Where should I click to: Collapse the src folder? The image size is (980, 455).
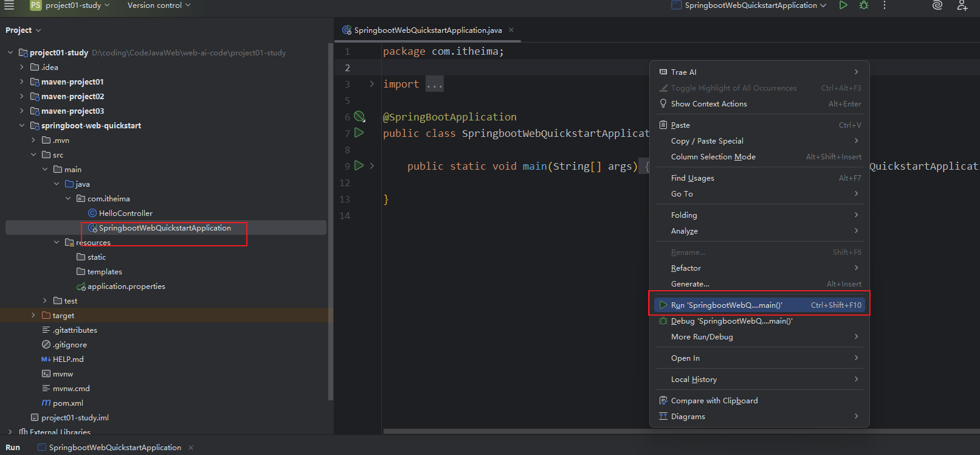click(x=33, y=155)
